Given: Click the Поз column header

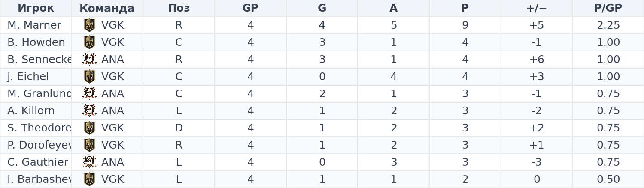Looking at the screenshot, I should tap(179, 8).
